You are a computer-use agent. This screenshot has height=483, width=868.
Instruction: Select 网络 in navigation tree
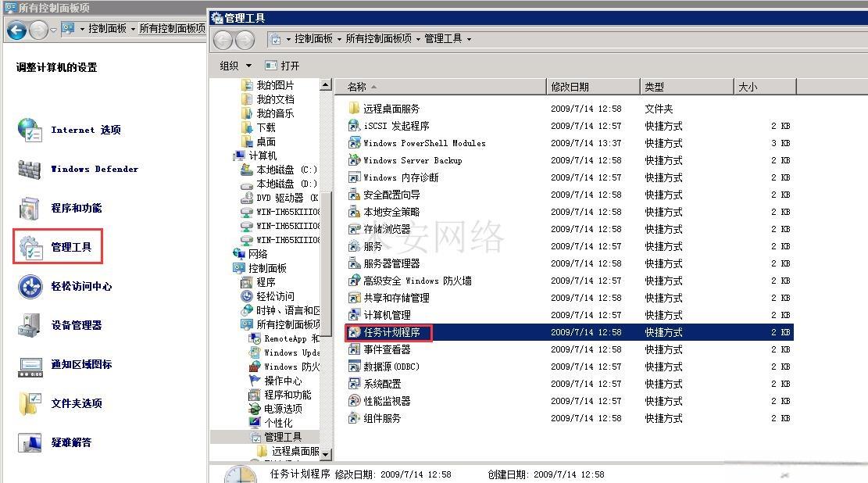258,254
